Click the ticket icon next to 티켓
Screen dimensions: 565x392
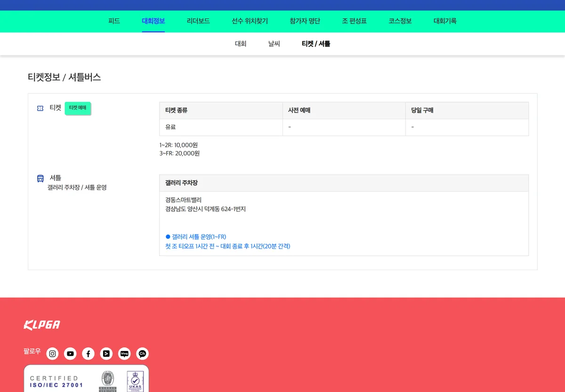pyautogui.click(x=40, y=108)
